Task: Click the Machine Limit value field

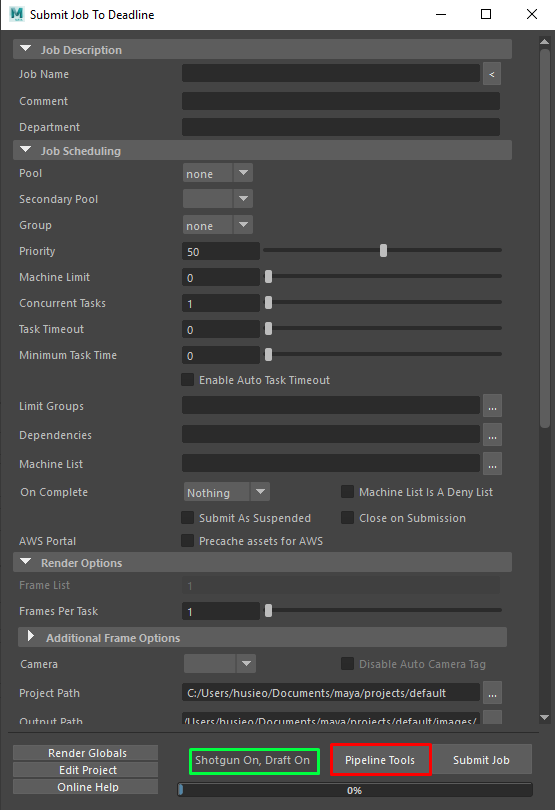Action: pos(221,277)
